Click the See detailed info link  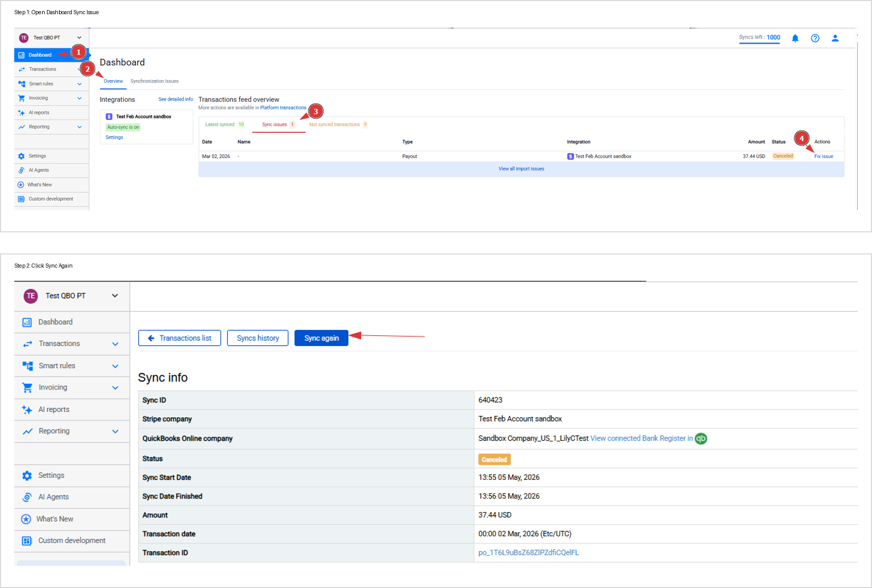176,99
